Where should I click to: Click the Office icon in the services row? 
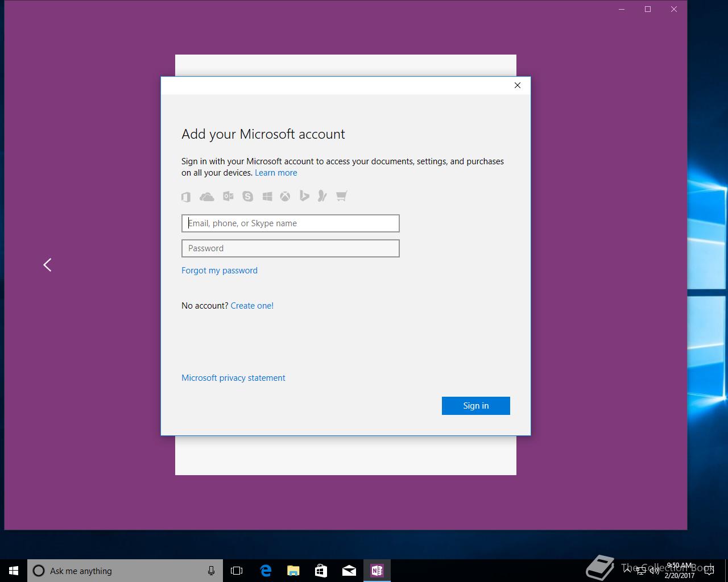click(186, 197)
